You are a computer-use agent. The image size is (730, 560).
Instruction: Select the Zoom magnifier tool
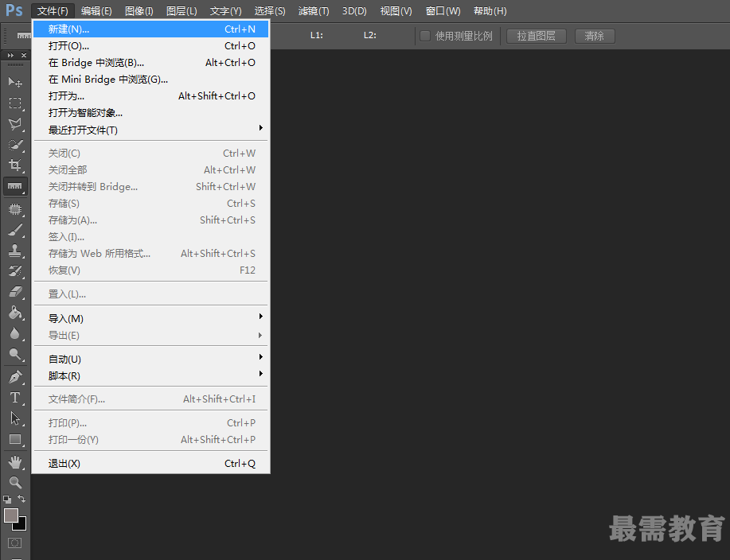15,482
